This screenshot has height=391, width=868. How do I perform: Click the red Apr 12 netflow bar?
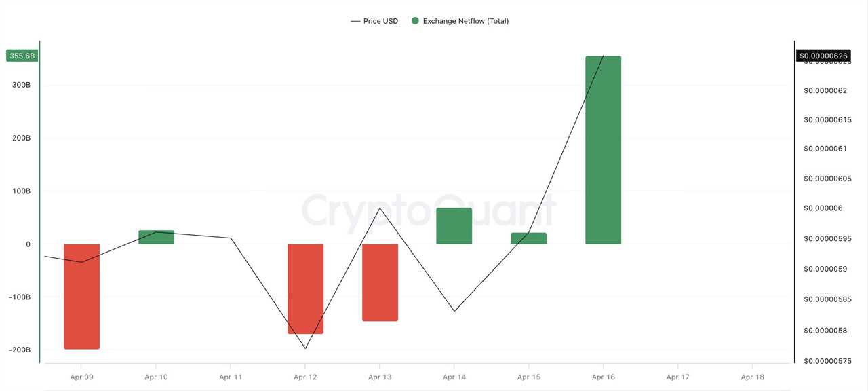(x=305, y=288)
